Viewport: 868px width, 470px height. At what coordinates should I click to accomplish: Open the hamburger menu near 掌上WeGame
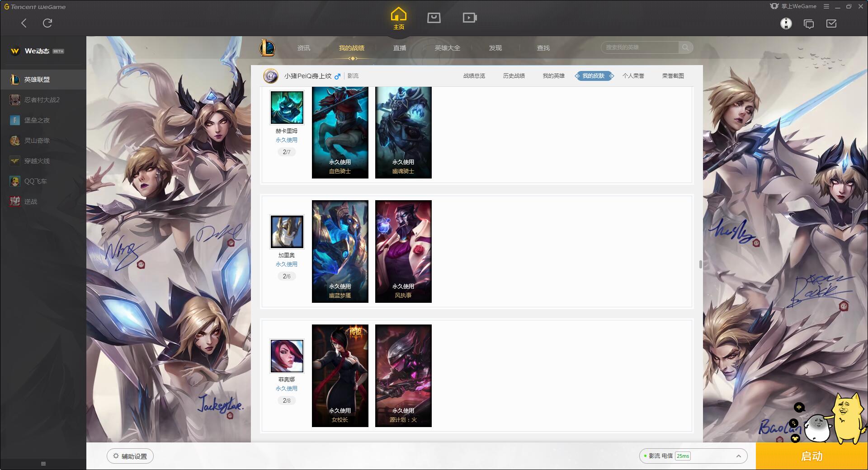826,6
